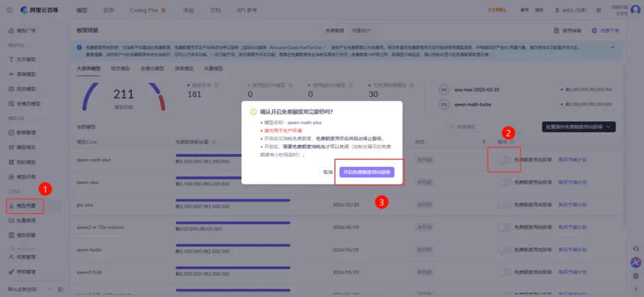Open the 体验 top navigation item
Screen dimensions: 644x297
[188, 10]
